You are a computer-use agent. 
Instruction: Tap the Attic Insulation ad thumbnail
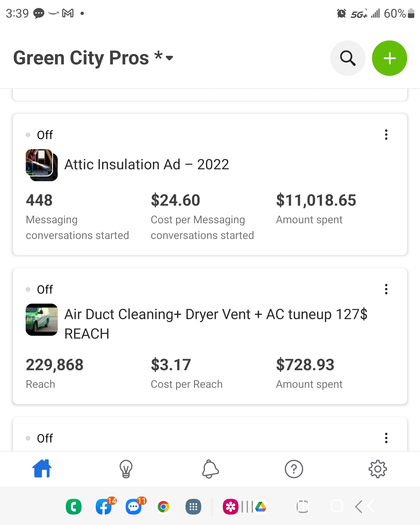42,165
